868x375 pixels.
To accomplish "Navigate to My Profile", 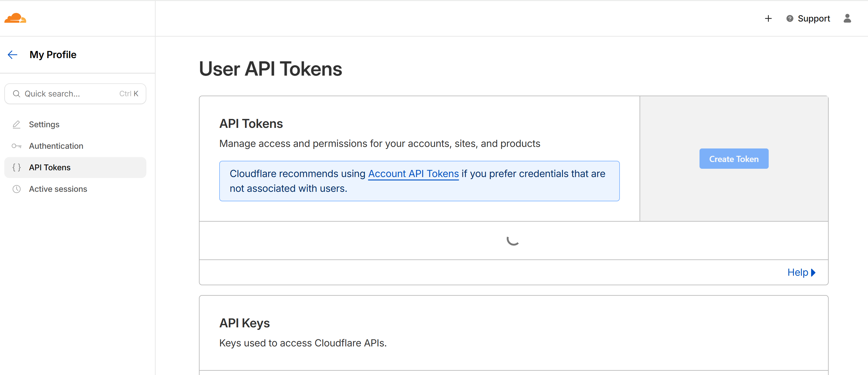I will (x=53, y=55).
